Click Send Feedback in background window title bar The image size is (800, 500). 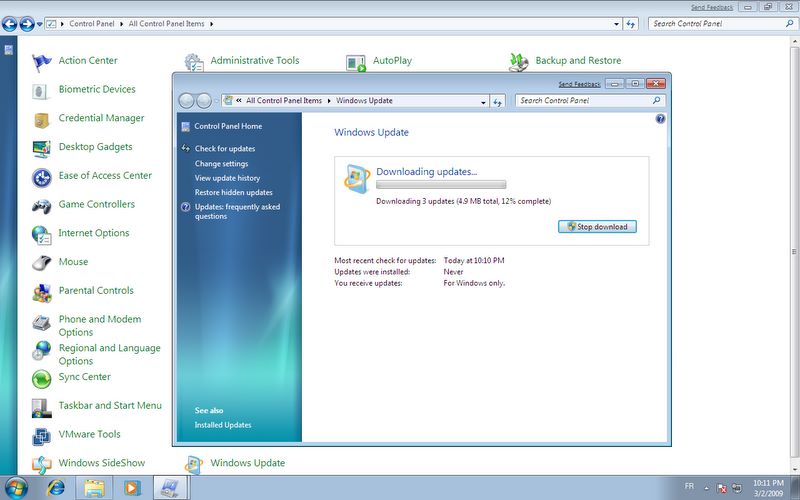click(x=712, y=8)
